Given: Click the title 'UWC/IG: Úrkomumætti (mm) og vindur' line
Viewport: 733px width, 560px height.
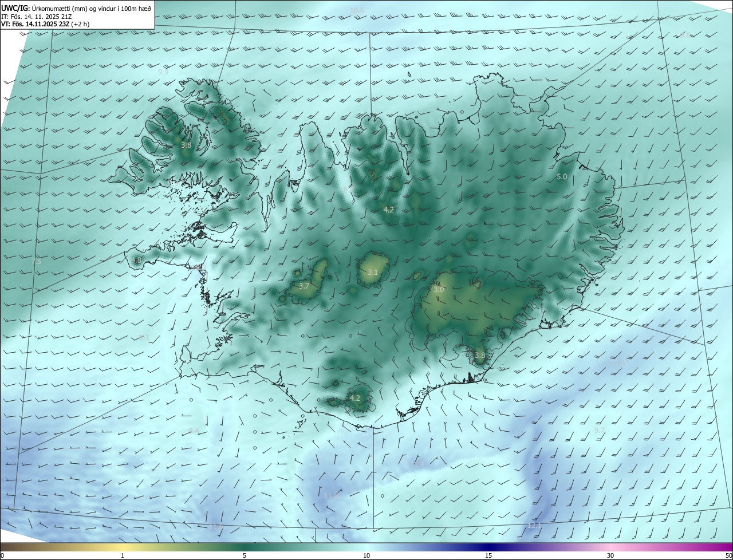Looking at the screenshot, I should click(x=77, y=9).
